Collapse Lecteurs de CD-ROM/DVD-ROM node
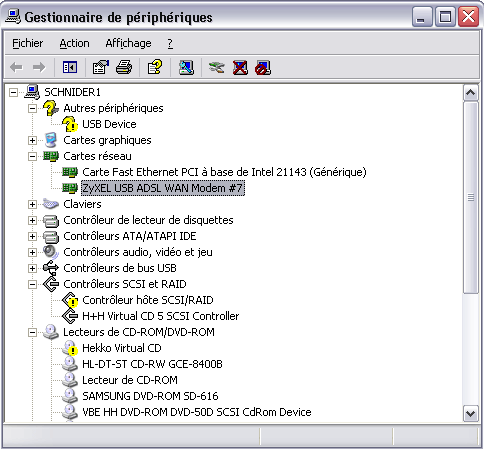This screenshot has width=484, height=449. (32, 332)
